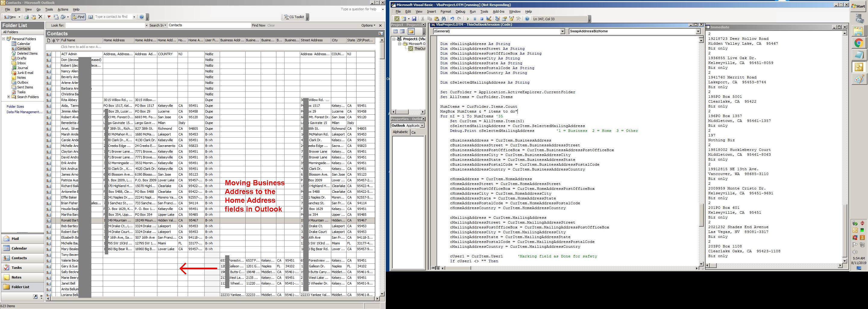Click Find Now in the Outlook Find bar

pos(259,25)
